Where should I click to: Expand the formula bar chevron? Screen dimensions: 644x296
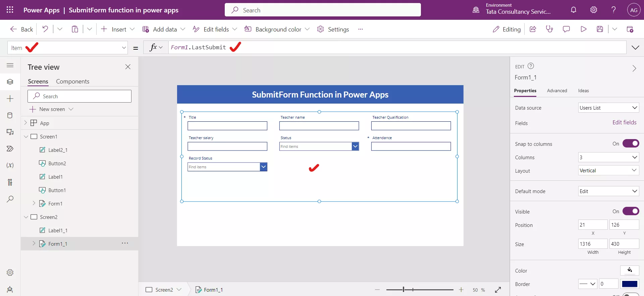click(635, 48)
